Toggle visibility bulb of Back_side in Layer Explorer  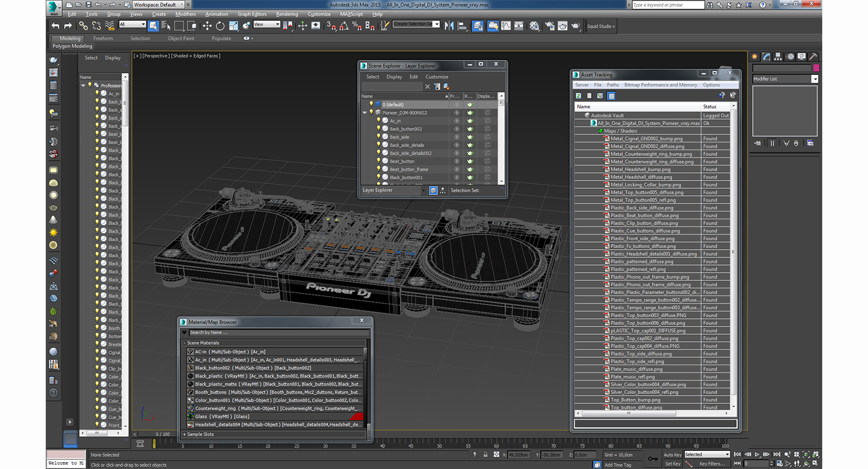pos(378,137)
